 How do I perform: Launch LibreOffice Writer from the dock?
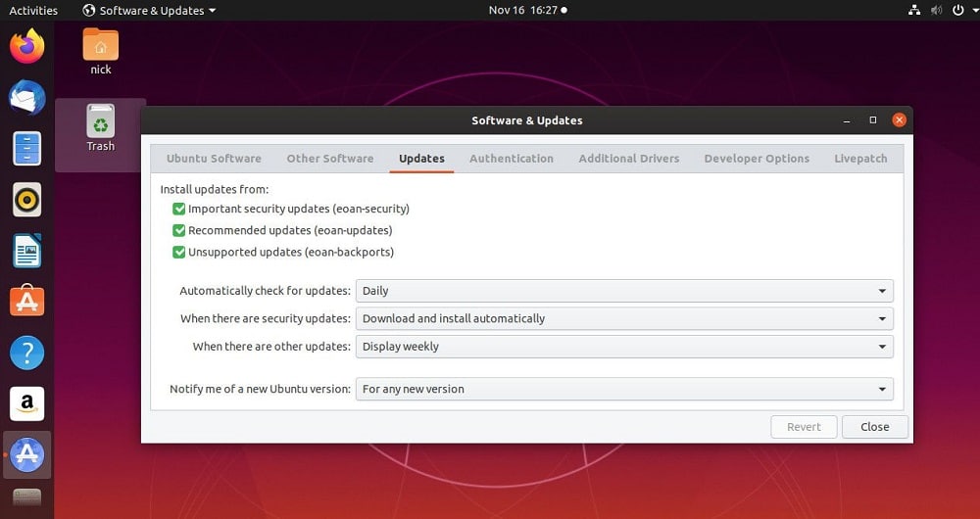coord(26,251)
